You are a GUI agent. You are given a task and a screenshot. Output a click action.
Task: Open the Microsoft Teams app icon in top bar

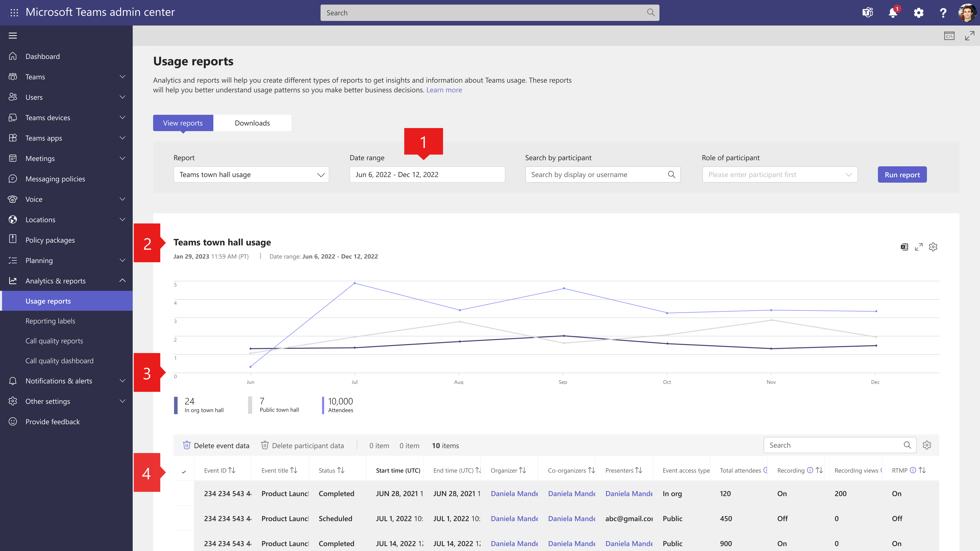[868, 12]
